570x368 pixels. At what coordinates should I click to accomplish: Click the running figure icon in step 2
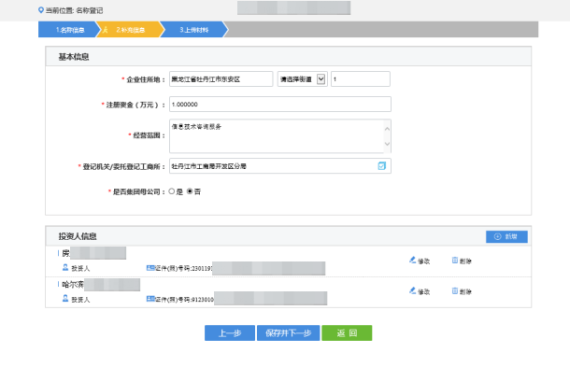pos(105,30)
